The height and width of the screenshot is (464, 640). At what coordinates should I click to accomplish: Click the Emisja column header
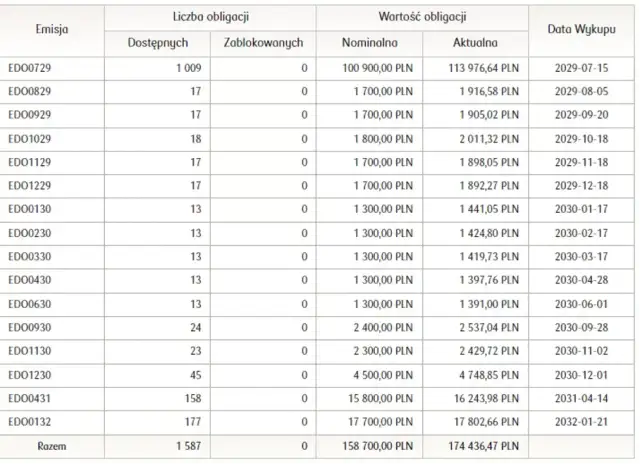50,30
